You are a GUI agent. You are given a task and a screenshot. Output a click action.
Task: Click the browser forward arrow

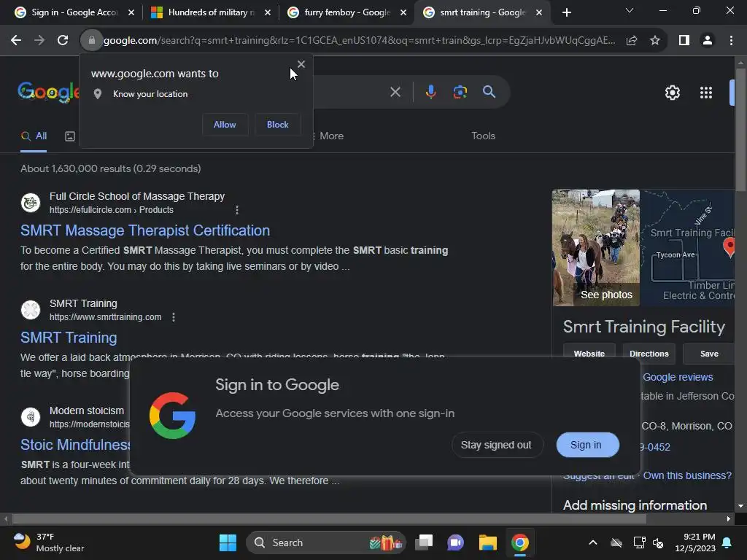(x=39, y=41)
